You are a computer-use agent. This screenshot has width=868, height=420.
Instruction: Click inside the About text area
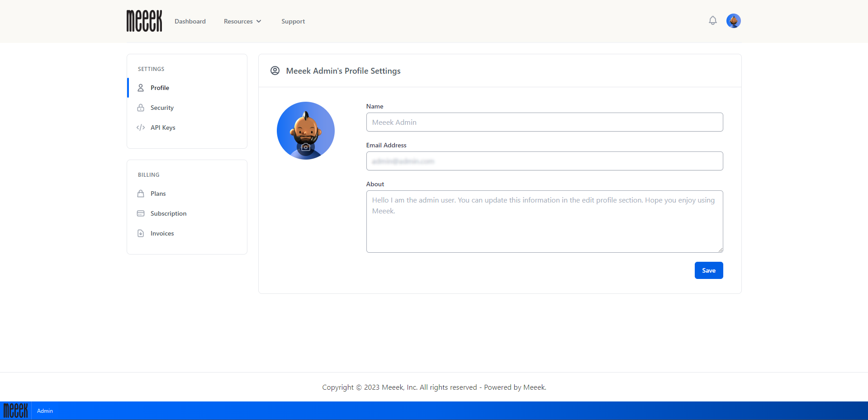[544, 222]
